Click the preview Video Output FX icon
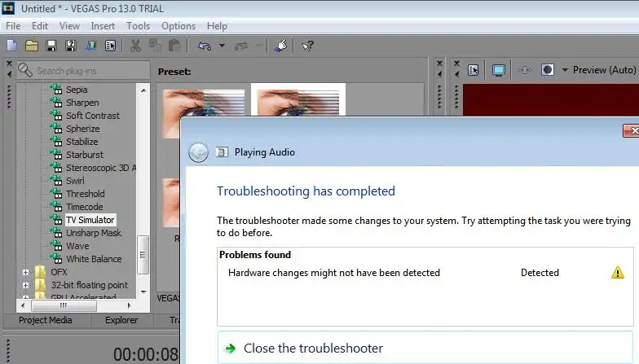Image resolution: width=639 pixels, height=364 pixels. coord(525,70)
